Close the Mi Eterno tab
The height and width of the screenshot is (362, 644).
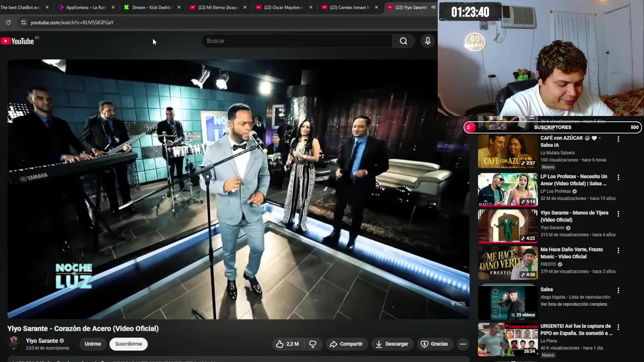(245, 8)
